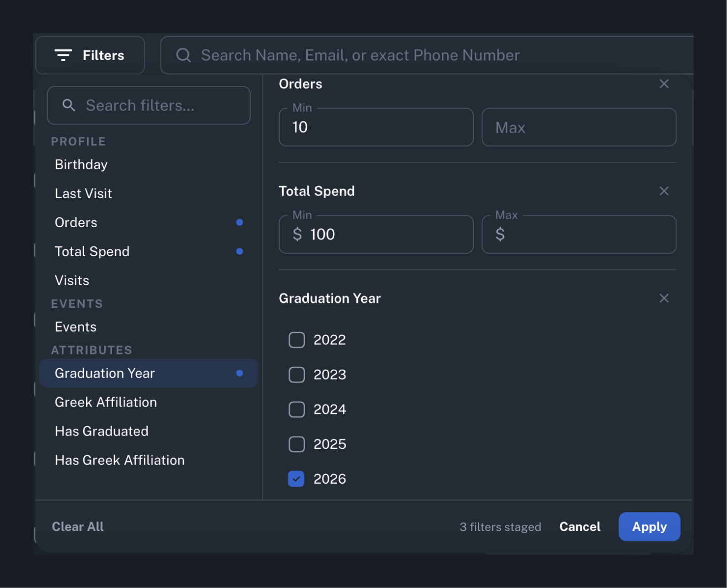The image size is (727, 588).
Task: Remove the Graduation Year filter with its X
Action: pyautogui.click(x=664, y=298)
